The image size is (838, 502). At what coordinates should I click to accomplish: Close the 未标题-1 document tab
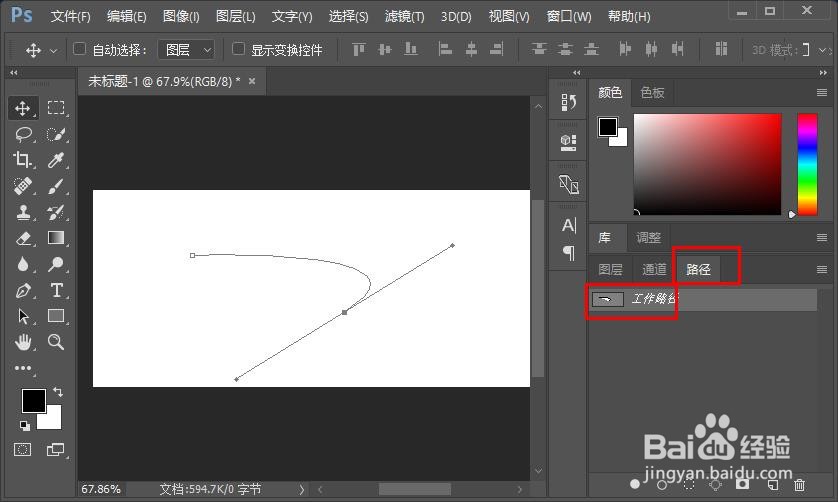pos(252,81)
